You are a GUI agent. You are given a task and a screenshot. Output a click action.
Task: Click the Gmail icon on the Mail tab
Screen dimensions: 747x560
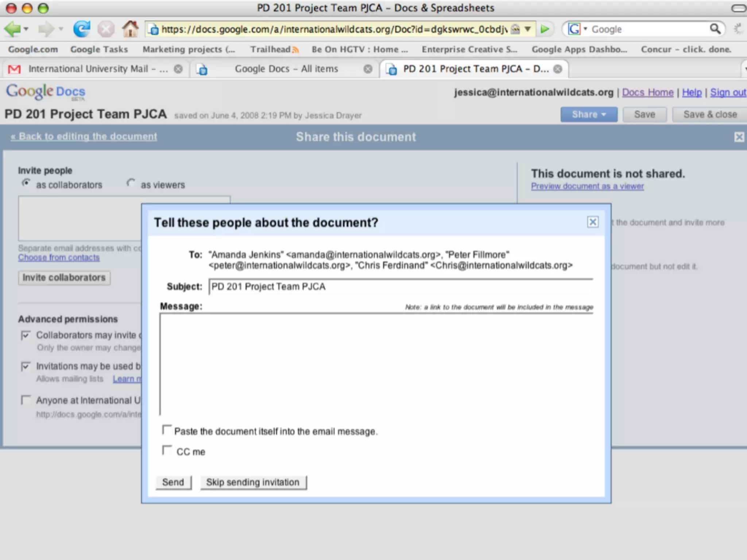coord(14,69)
